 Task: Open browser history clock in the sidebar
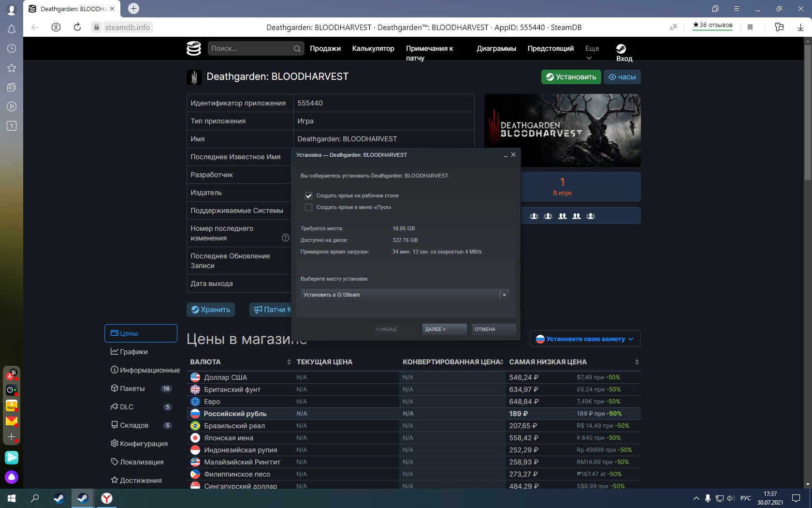(12, 48)
